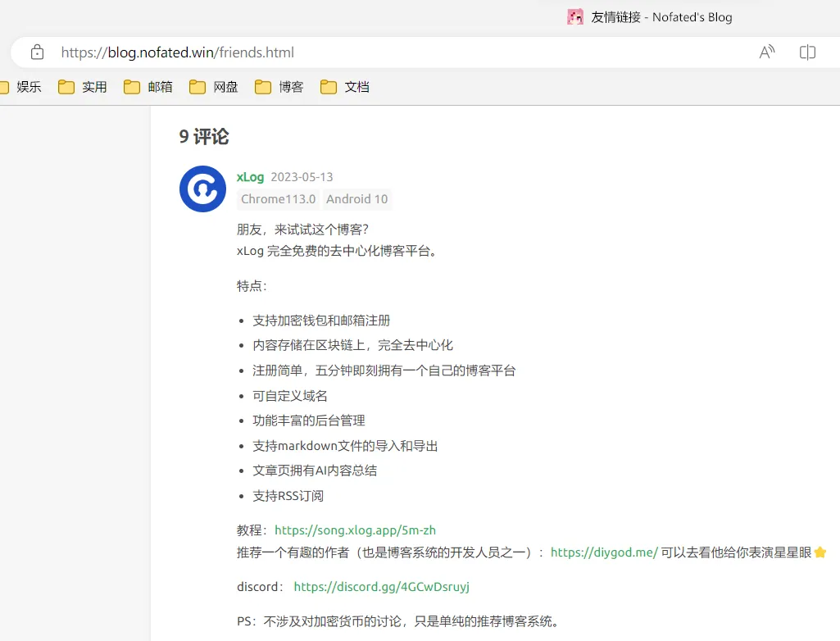Expand the 博客 bookmarks folder
840x641 pixels.
(x=279, y=87)
